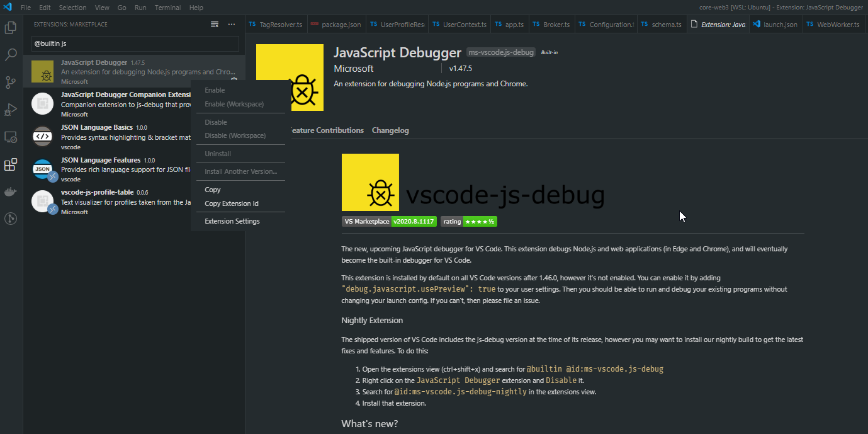Open the Search view

10,55
